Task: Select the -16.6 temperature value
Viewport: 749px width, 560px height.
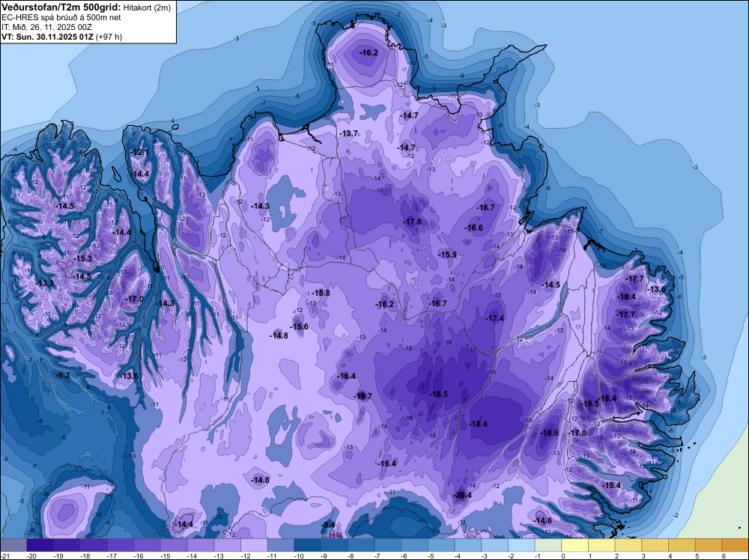Action: [474, 228]
